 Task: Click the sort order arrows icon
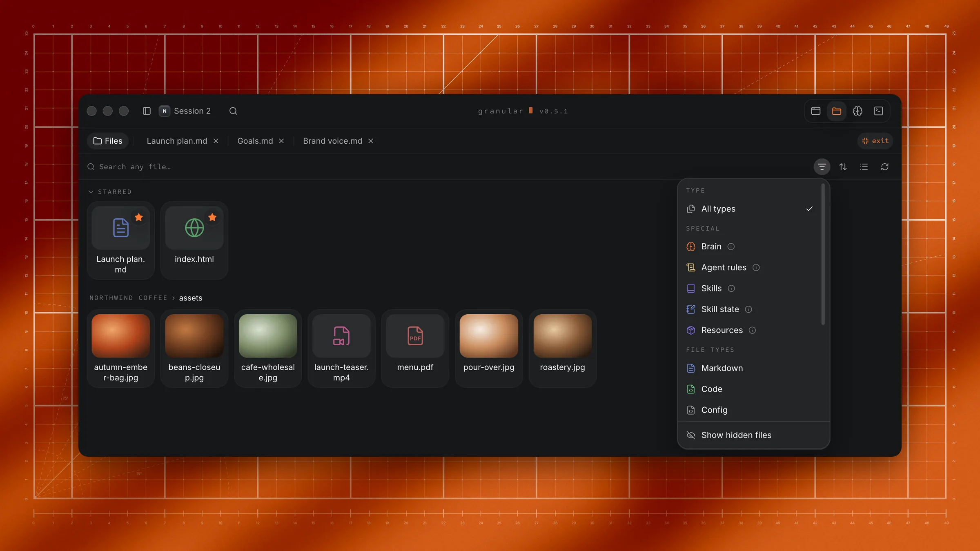coord(843,167)
